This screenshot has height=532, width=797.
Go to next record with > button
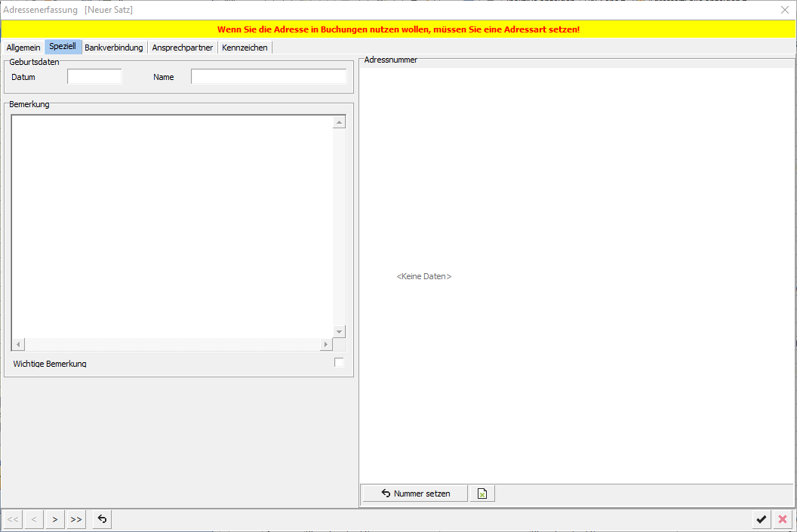click(55, 519)
